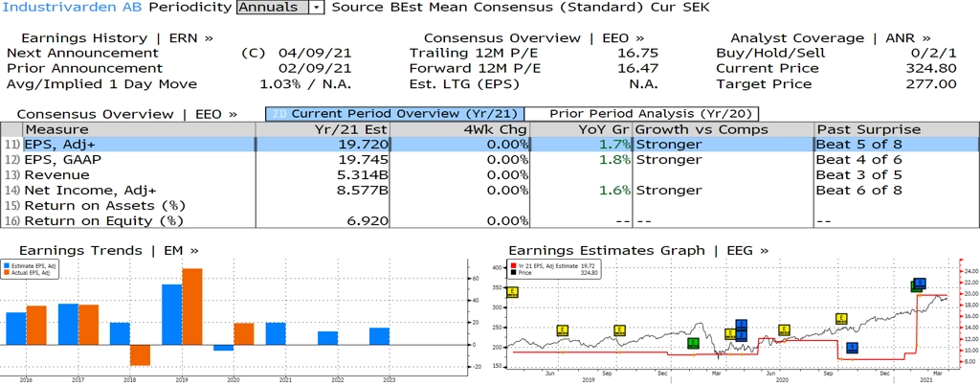This screenshot has width=980, height=386.
Task: Click Prior Announcement date 02/09/21
Action: pyautogui.click(x=315, y=68)
